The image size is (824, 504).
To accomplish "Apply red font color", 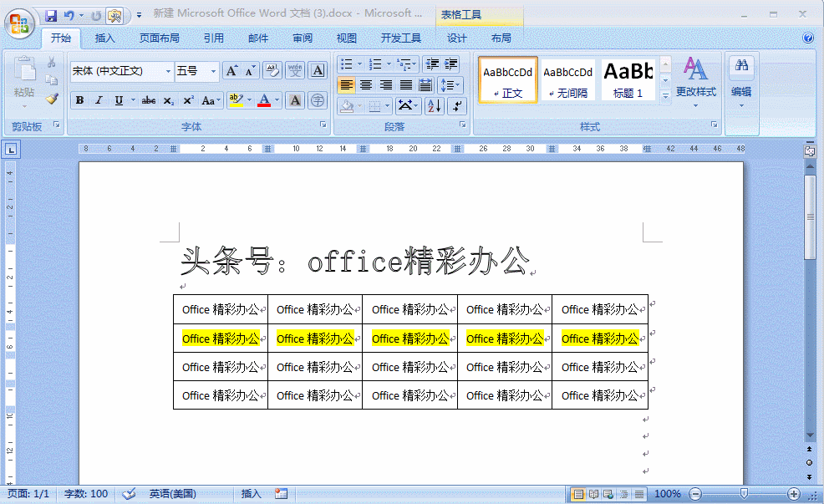I will click(264, 100).
